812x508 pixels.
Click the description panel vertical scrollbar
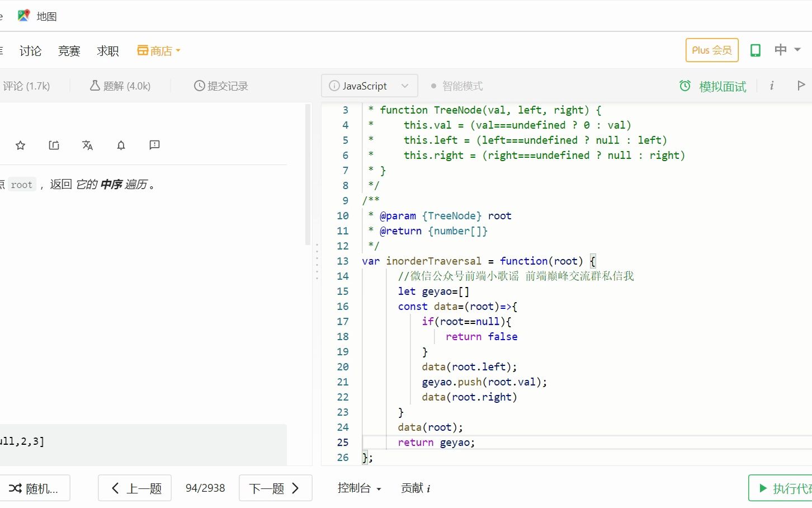click(307, 175)
